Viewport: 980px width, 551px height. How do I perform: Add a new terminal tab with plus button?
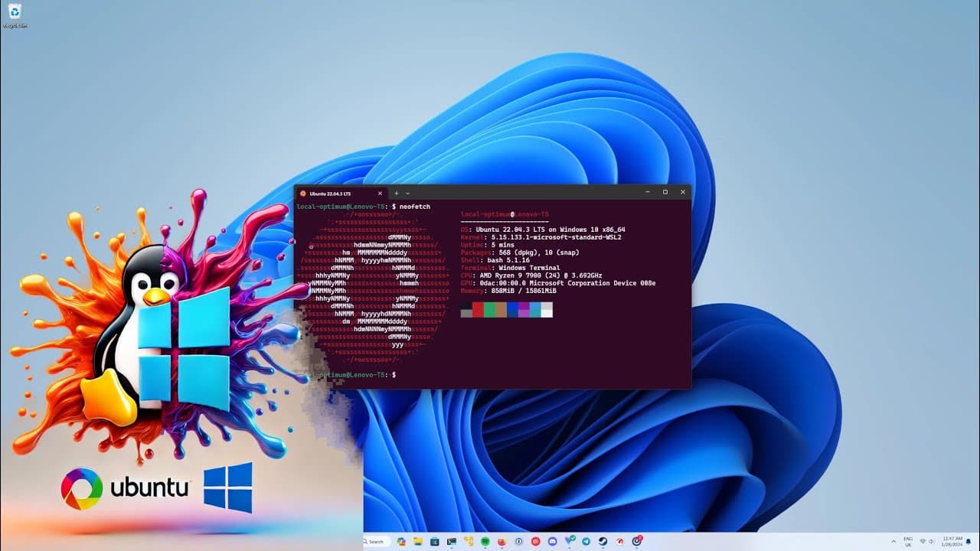(396, 193)
